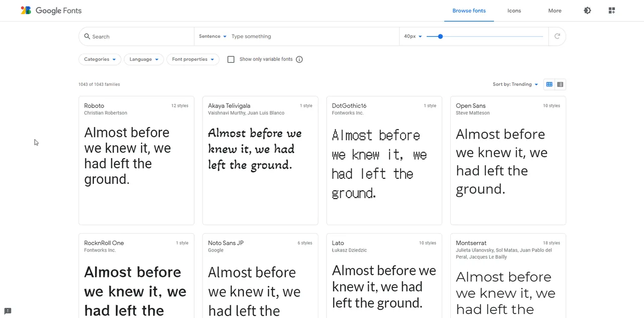Click the author name Steve Matteson
Viewport: 644px width, 318px height.
[472, 113]
